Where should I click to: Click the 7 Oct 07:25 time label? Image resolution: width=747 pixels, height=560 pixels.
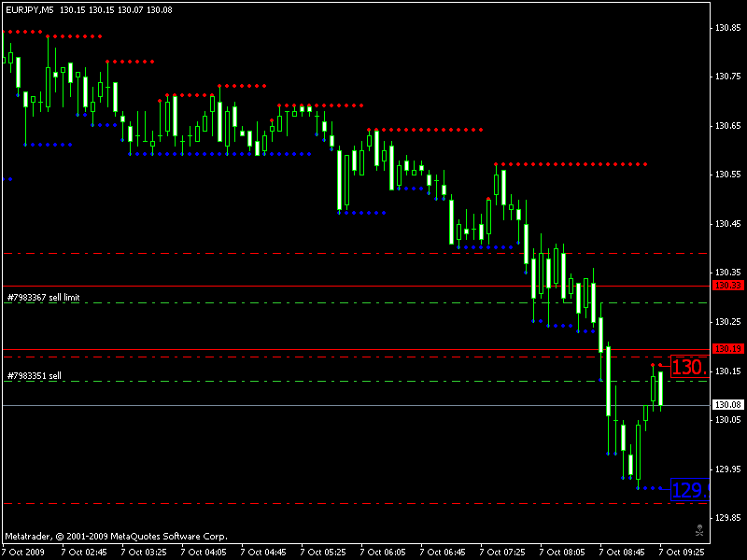tap(502, 553)
